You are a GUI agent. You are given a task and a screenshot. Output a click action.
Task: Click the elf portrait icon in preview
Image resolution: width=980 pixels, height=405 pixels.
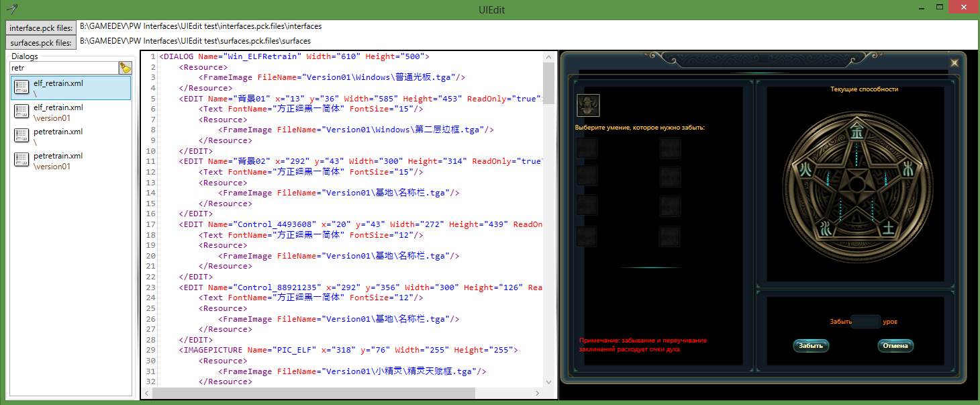pyautogui.click(x=588, y=105)
